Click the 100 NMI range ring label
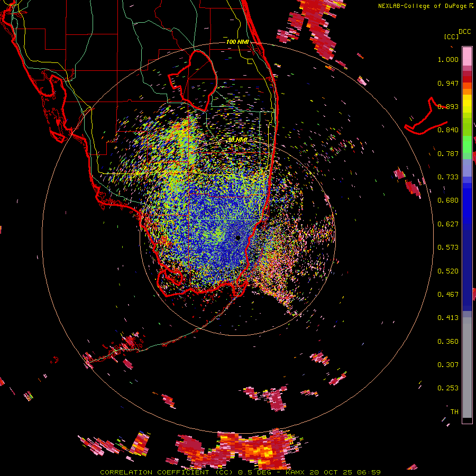 point(237,42)
